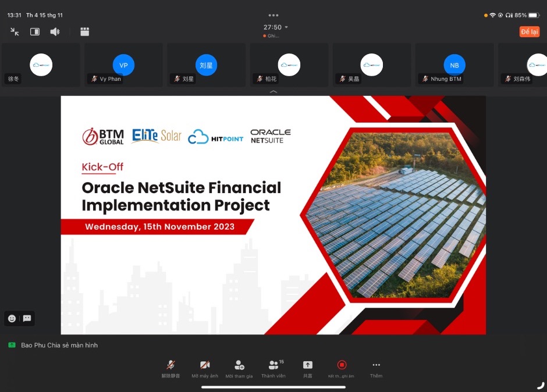Switch the side-by-side view layout icon
The height and width of the screenshot is (392, 547).
click(35, 32)
